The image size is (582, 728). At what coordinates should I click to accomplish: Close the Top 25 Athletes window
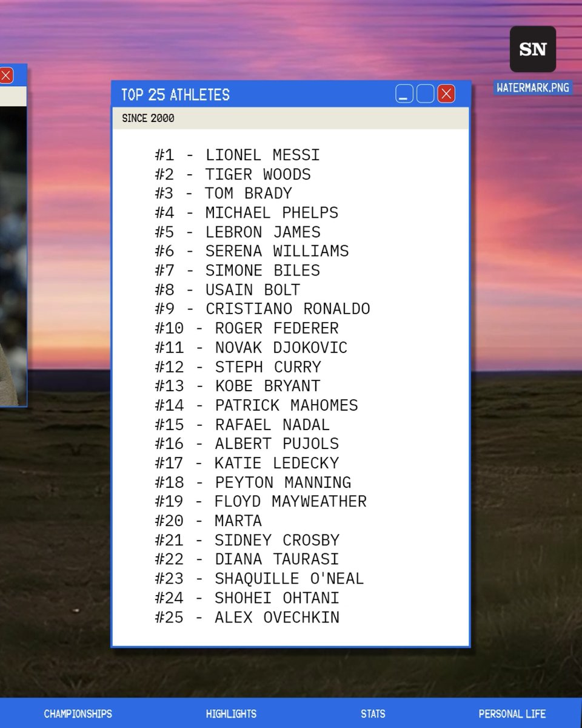click(446, 94)
